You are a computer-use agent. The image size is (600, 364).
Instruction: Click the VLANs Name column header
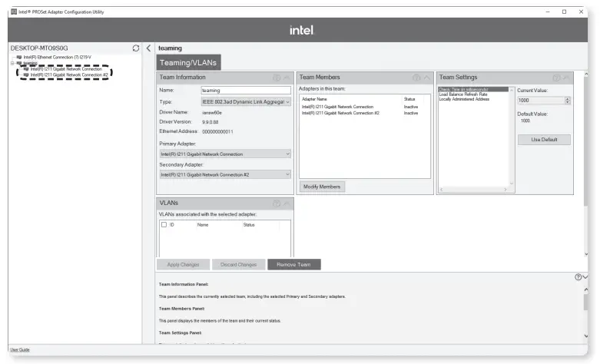pyautogui.click(x=203, y=225)
